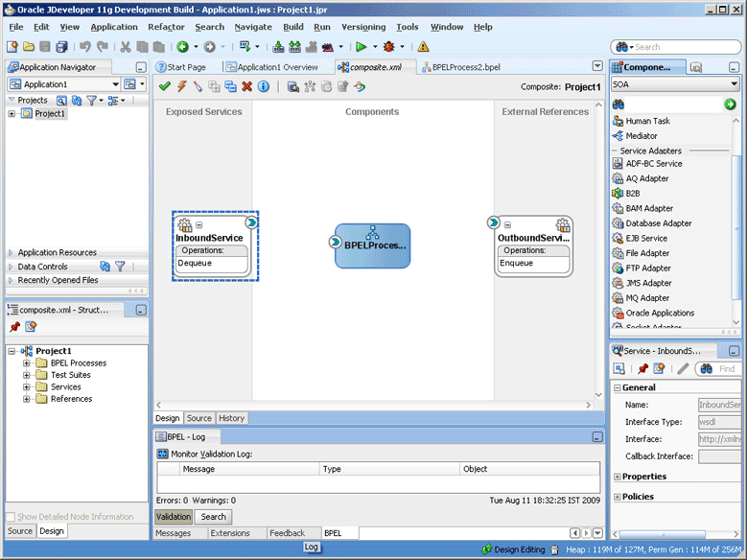Image resolution: width=747 pixels, height=560 pixels.
Task: Open the Application1 selector dropdown
Action: (116, 84)
